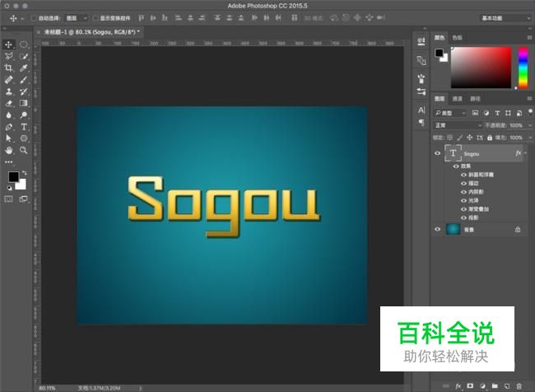
Task: Select the Elliptical Marquee tool
Action: coord(24,44)
